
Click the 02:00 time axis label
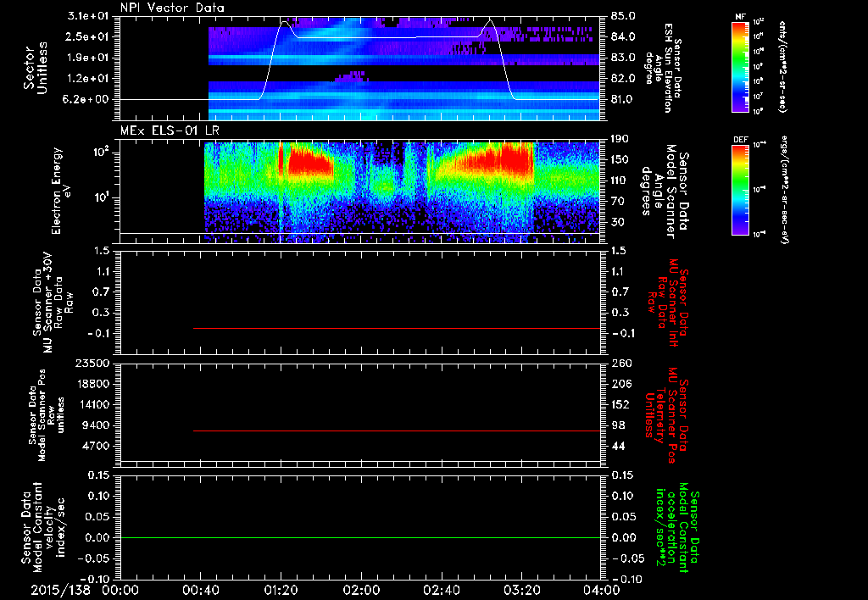pyautogui.click(x=361, y=590)
